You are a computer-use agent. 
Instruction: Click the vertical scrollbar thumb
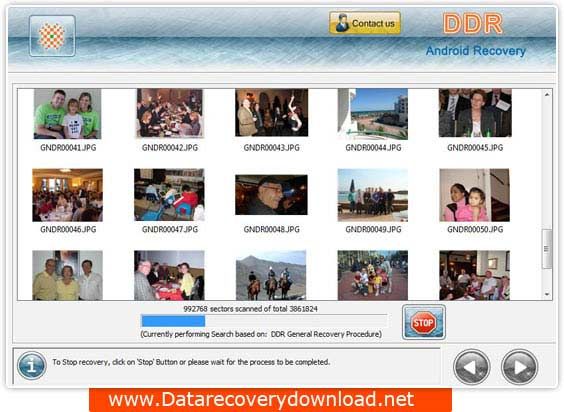tap(547, 249)
